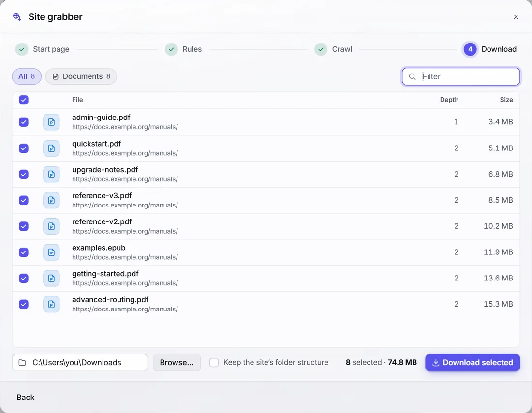Switch to the Documents 8 filter tab
Screen dimensions: 532x413
click(81, 76)
